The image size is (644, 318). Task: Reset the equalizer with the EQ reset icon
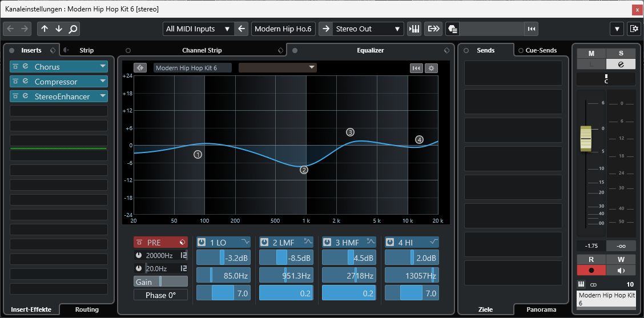pos(416,68)
